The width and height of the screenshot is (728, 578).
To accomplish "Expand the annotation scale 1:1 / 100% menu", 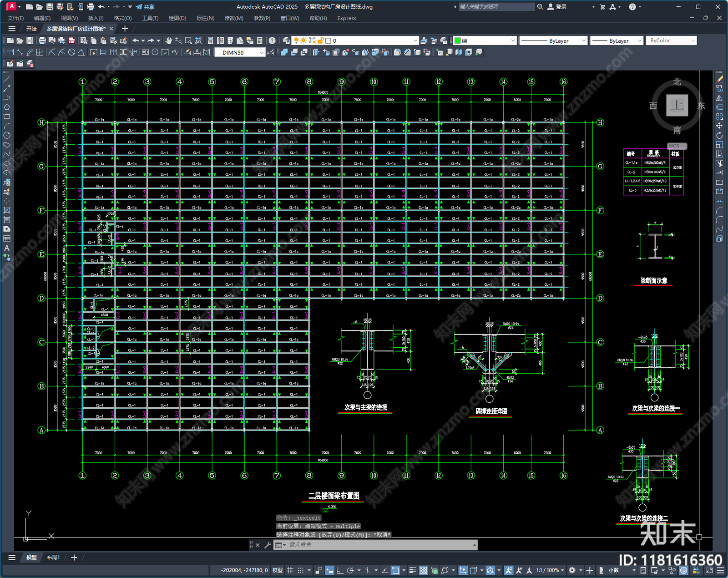I will point(550,570).
